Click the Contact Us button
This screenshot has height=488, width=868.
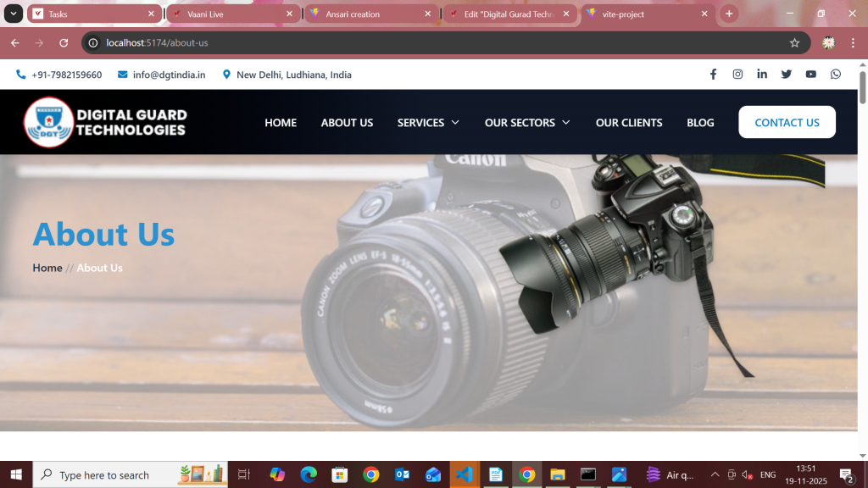tap(787, 122)
